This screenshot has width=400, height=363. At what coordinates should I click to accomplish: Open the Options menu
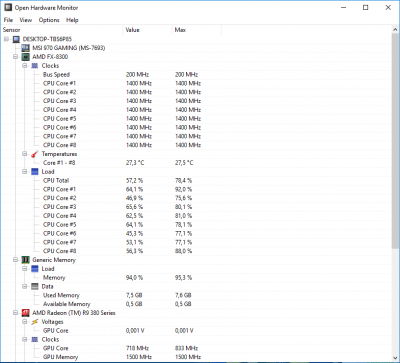[x=49, y=20]
